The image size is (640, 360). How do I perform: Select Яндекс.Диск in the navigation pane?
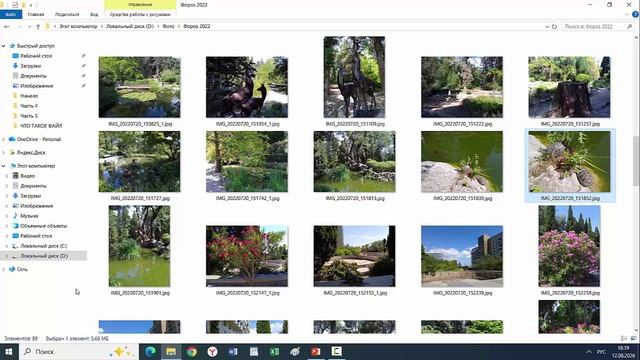coord(31,153)
